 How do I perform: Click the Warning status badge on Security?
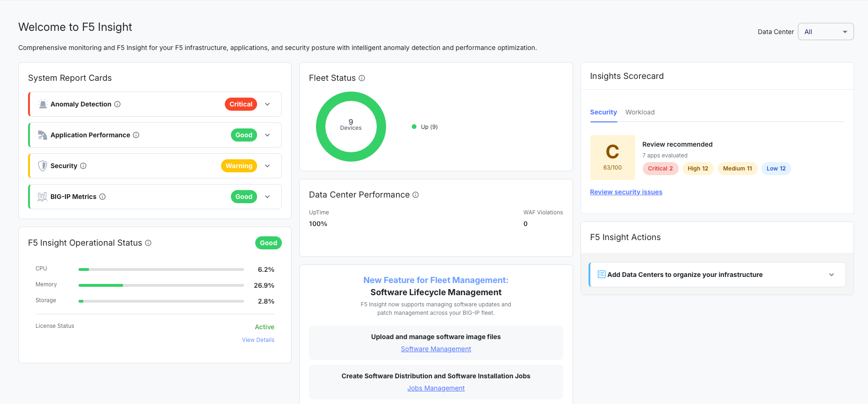click(x=239, y=166)
